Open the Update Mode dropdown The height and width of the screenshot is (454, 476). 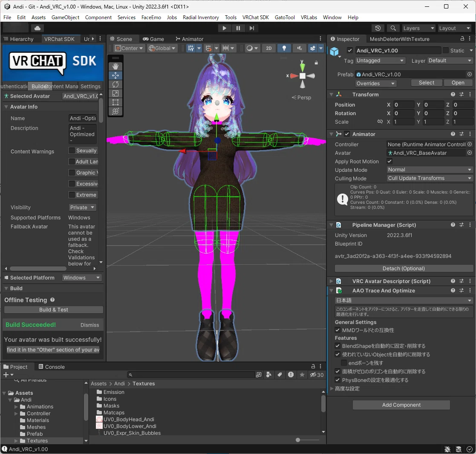point(430,170)
